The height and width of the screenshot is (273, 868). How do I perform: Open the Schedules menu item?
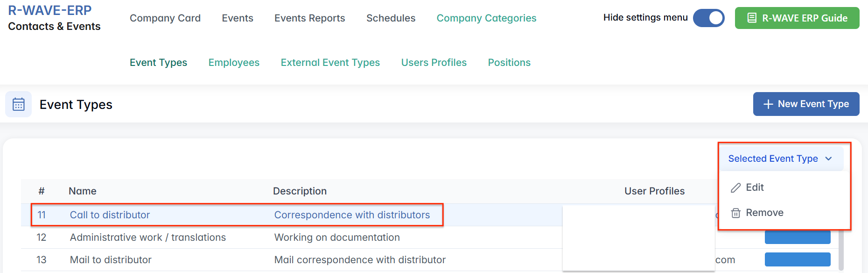[391, 18]
